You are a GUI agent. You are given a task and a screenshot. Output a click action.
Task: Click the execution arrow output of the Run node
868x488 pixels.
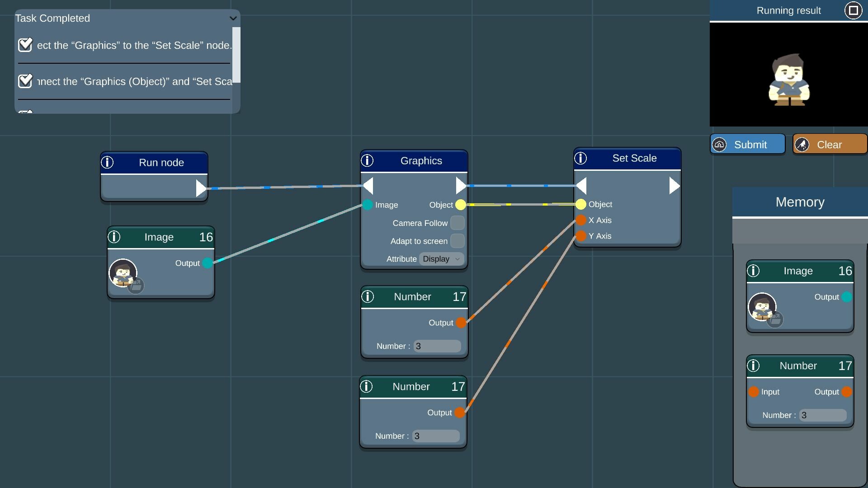pyautogui.click(x=201, y=188)
